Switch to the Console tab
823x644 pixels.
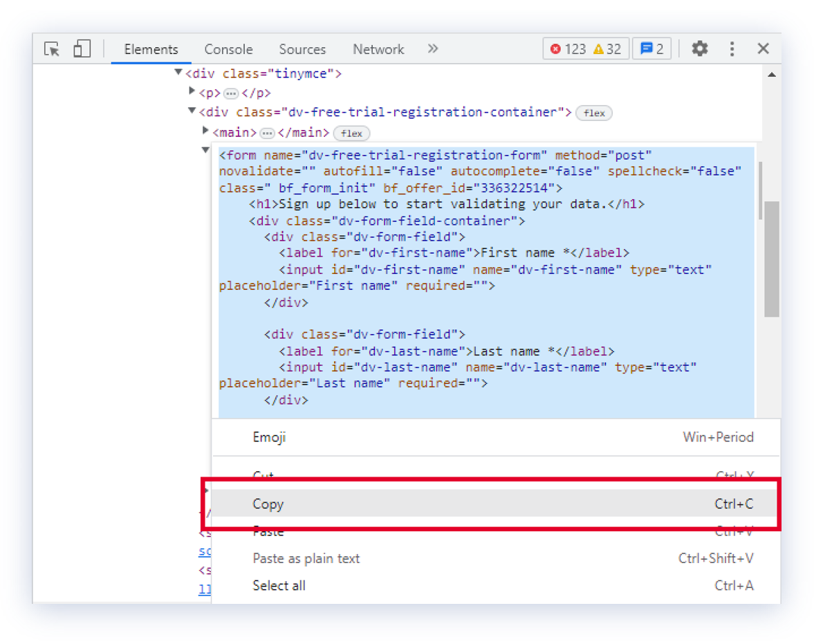[x=228, y=49]
